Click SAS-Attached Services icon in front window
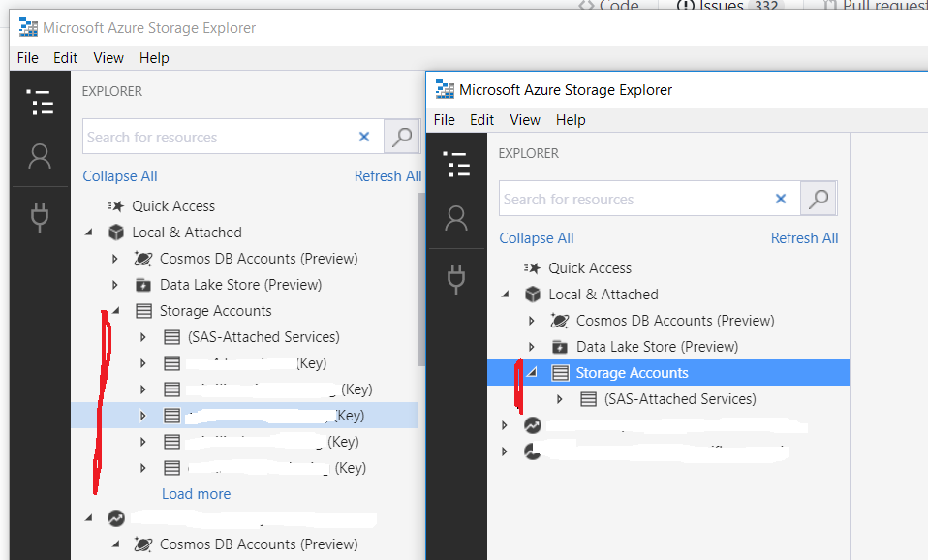 click(588, 399)
